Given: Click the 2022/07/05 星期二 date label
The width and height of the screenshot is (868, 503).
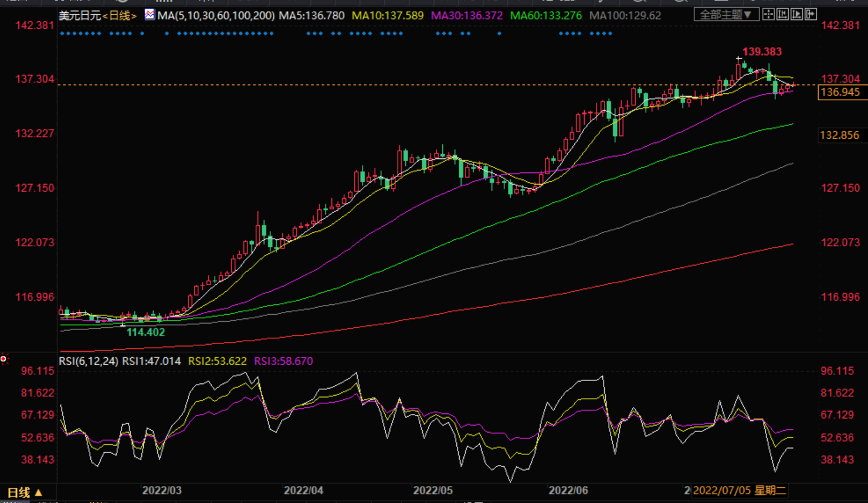Looking at the screenshot, I should (x=739, y=491).
